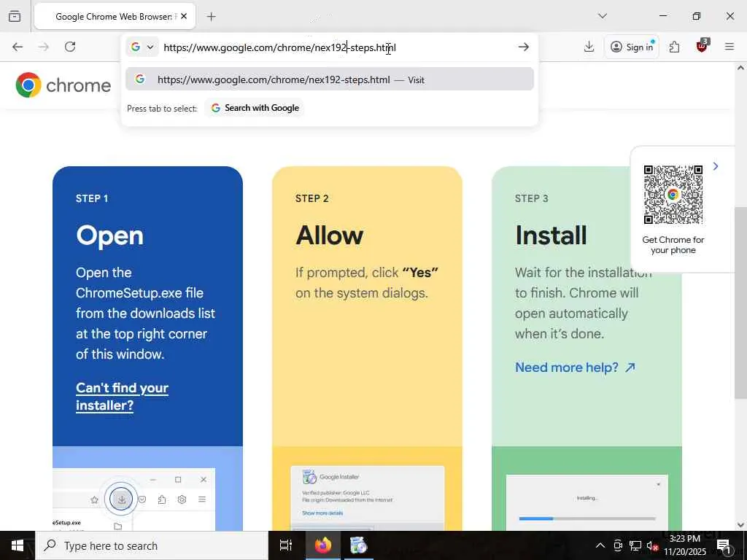Click the Go arrow in address bar

tap(524, 47)
